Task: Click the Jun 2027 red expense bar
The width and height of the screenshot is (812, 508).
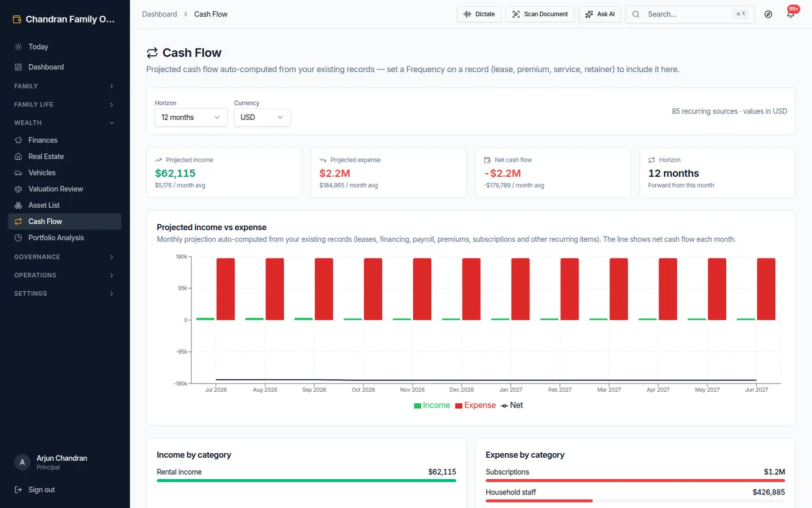Action: 766,289
